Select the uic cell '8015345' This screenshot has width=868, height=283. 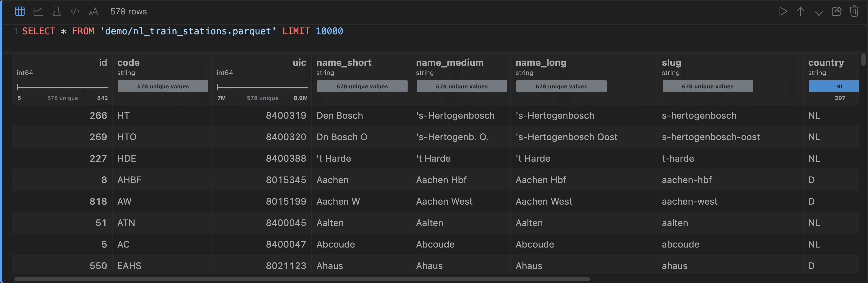tap(286, 180)
